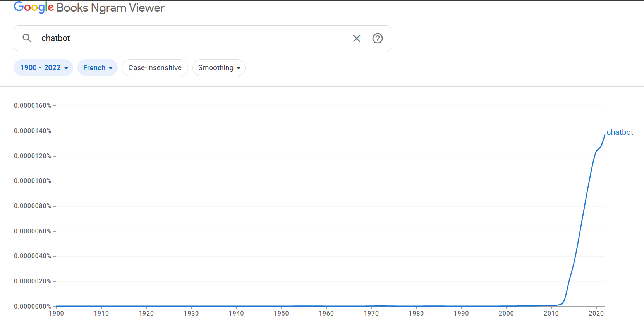Clear the search query with X icon
The height and width of the screenshot is (319, 644).
point(357,38)
